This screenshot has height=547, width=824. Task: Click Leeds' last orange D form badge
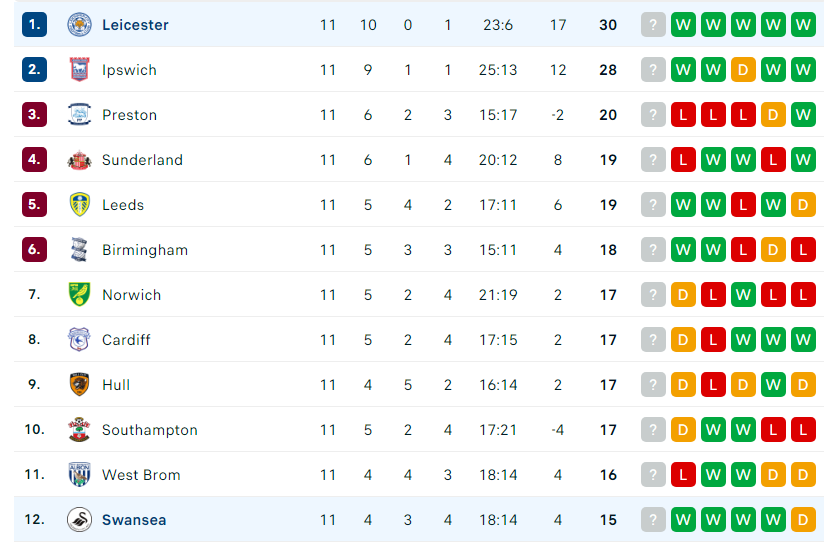[x=803, y=204]
